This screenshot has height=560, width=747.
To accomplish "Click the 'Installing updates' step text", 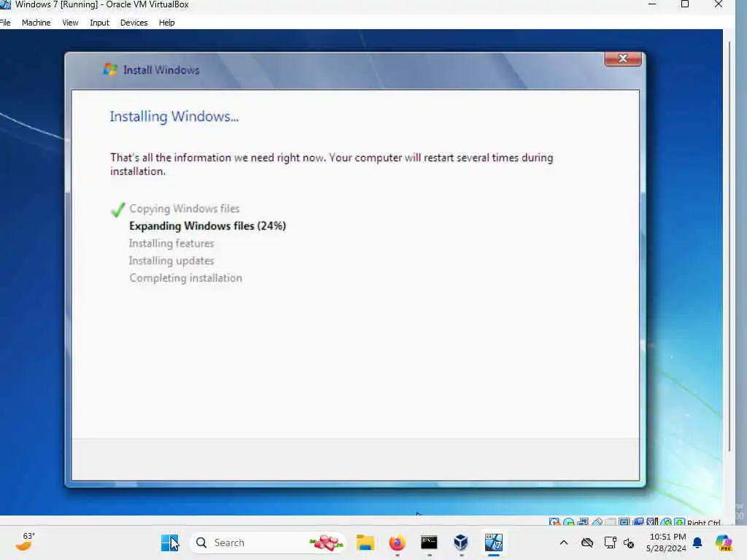I will click(171, 261).
